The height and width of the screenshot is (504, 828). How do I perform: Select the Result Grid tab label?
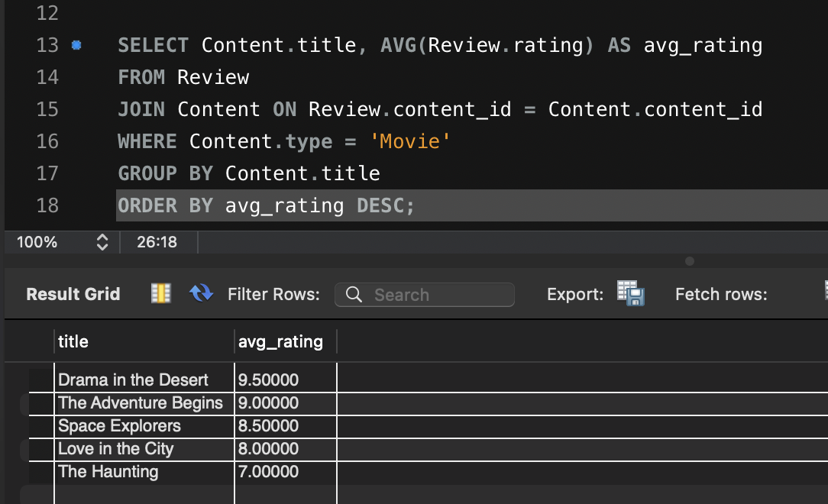tap(73, 293)
